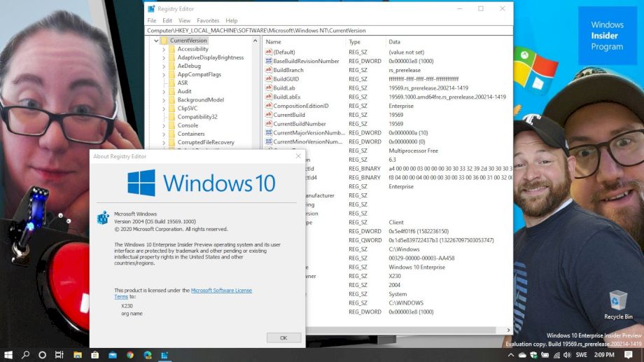644x362 pixels.
Task: Expand the AdaptiveDisplayBrightness key
Action: point(164,57)
